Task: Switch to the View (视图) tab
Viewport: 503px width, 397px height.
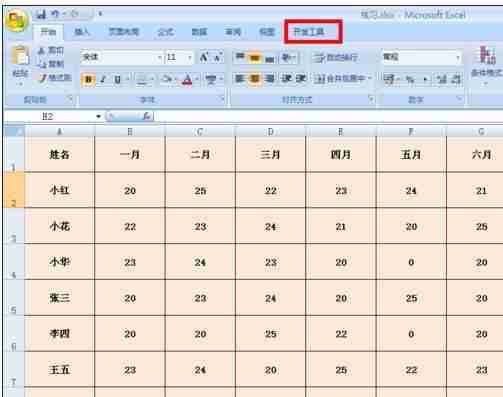Action: (x=267, y=32)
